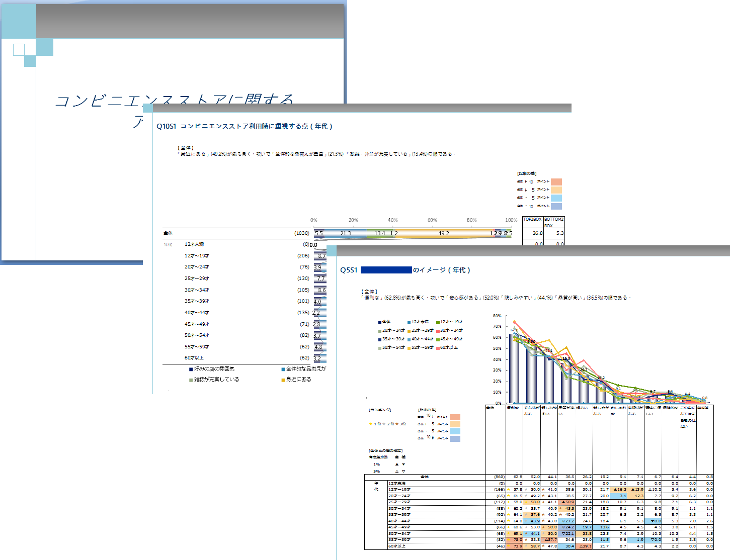The width and height of the screenshot is (730, 560).
Task: Click the 49.2 segment in 全体 bar
Action: 443,233
